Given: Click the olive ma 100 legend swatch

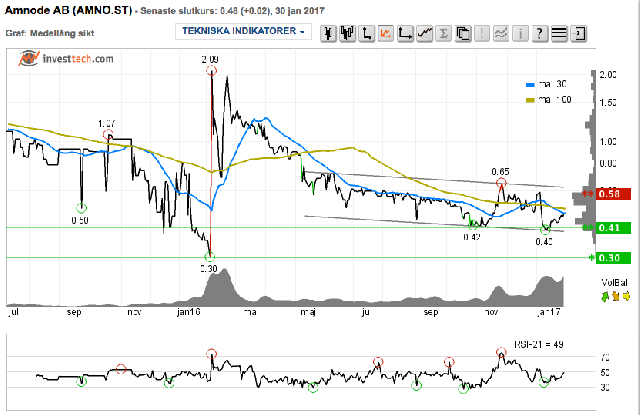Looking at the screenshot, I should (530, 100).
